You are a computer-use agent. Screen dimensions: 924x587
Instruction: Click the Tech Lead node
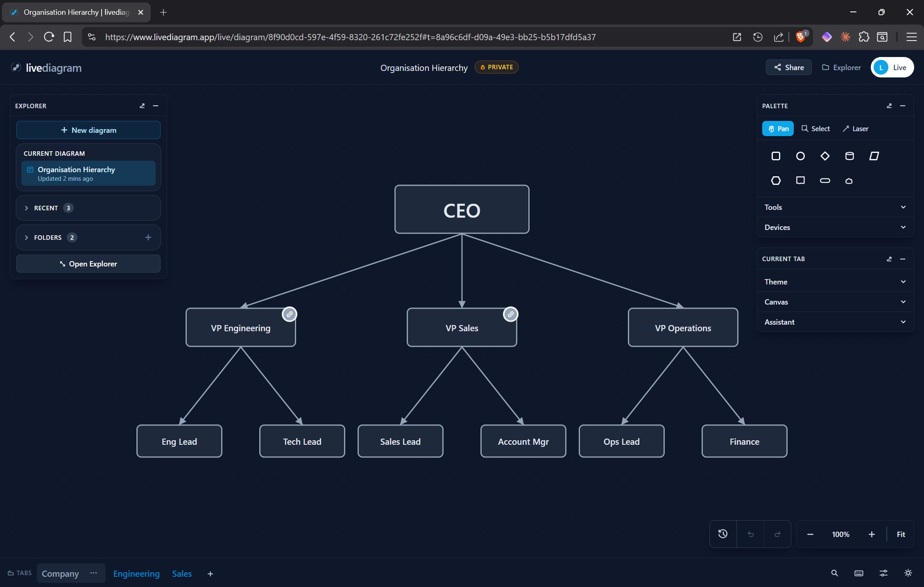(x=302, y=441)
